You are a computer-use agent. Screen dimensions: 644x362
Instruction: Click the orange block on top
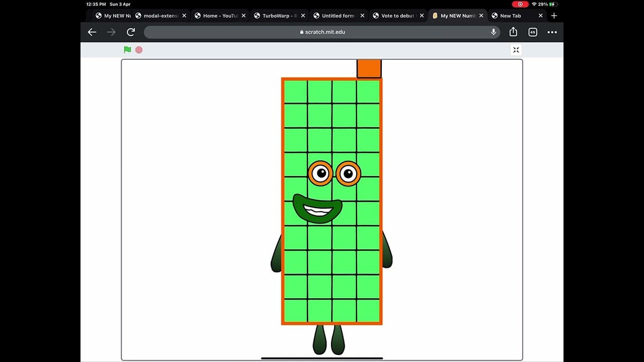click(369, 69)
